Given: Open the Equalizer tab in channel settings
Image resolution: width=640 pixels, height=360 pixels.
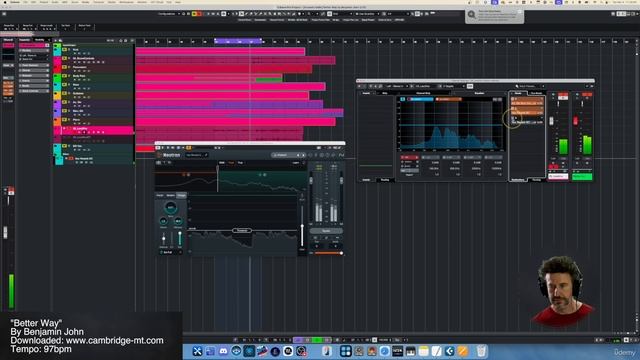Looking at the screenshot, I should coord(479,93).
